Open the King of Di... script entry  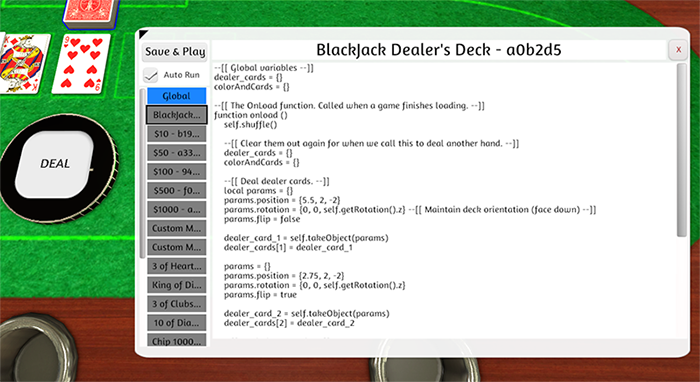[176, 285]
